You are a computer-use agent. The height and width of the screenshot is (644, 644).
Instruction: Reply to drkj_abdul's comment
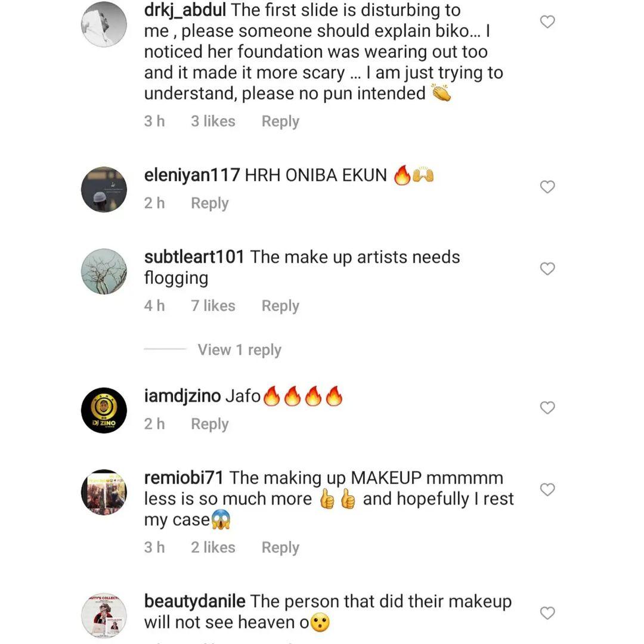click(x=280, y=121)
